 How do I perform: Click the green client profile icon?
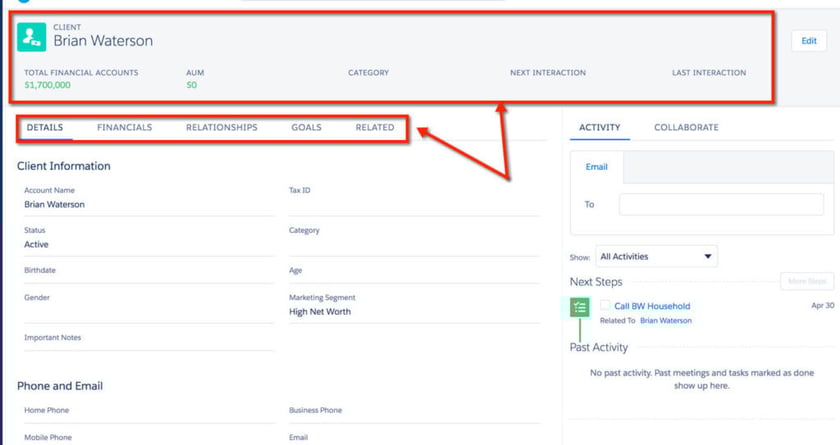tap(32, 37)
